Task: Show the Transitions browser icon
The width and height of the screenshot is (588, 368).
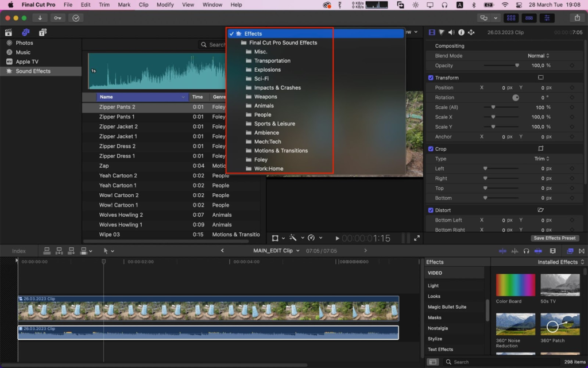Action: (582, 251)
